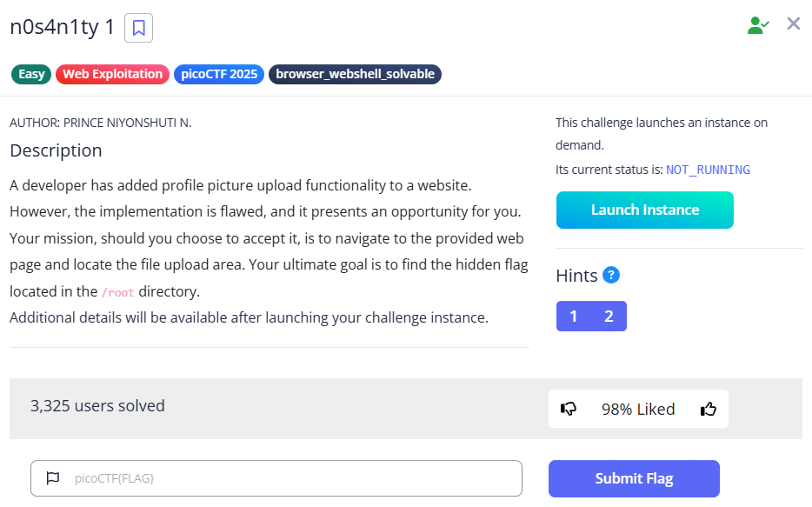Open the Hints help question mark icon
This screenshot has height=507, width=812.
click(x=610, y=275)
